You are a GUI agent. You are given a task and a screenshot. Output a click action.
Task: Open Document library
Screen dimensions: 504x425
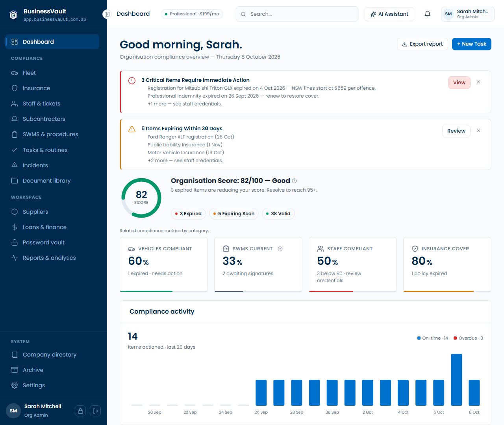coord(52,181)
